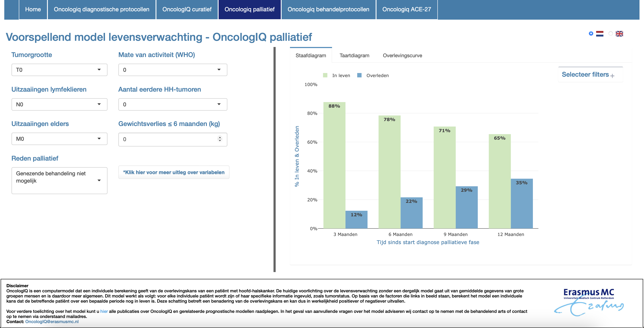Open the Oncologiq ACE-27 menu
Viewport: 644px width, 328px height.
(406, 9)
